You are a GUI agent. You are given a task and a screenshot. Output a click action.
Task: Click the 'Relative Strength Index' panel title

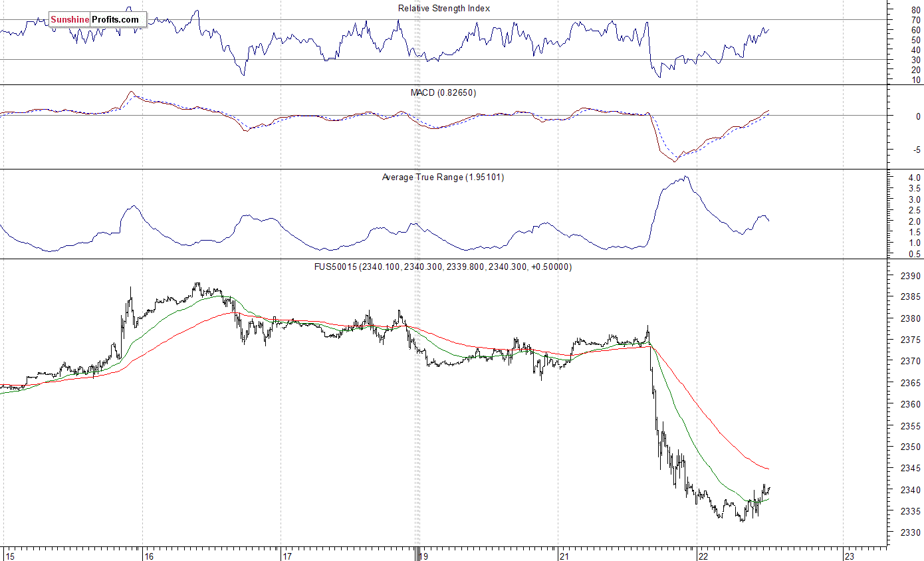[444, 8]
